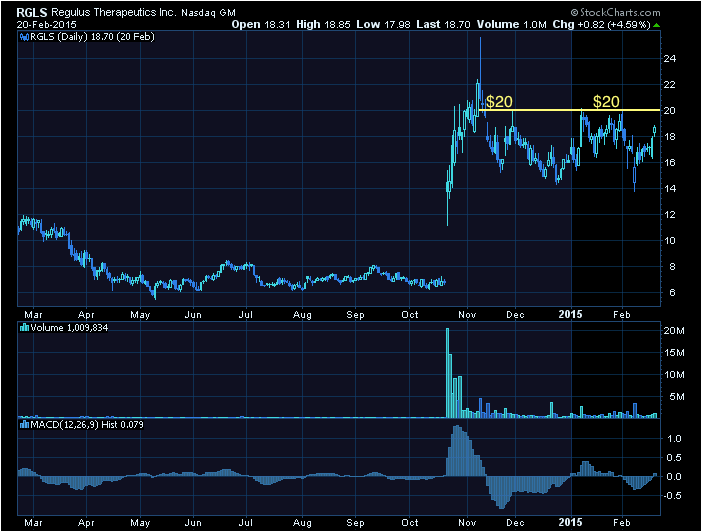Click the Volume 1,009,834 panel label
The width and height of the screenshot is (702, 532).
(x=69, y=328)
